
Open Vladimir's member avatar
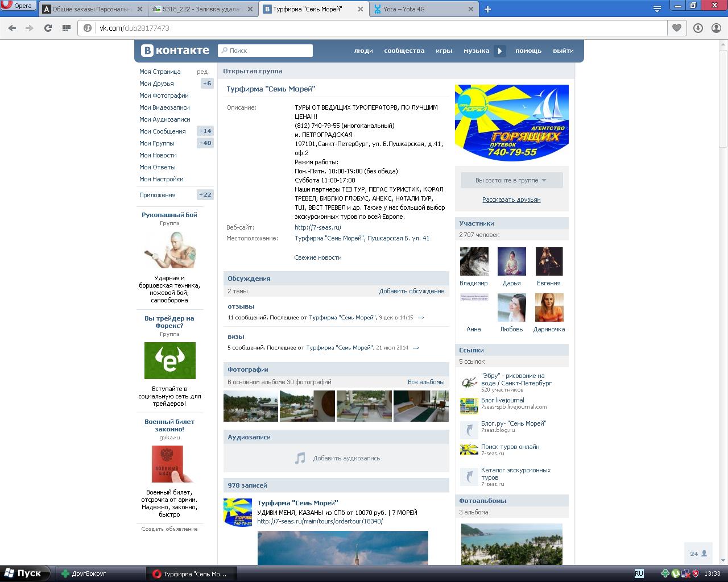[x=474, y=261]
